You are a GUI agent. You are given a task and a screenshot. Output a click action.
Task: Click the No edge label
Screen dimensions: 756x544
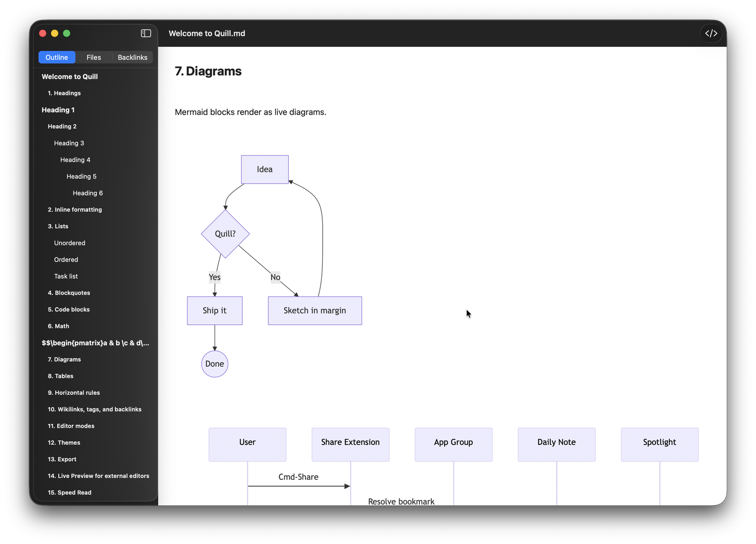coord(275,277)
